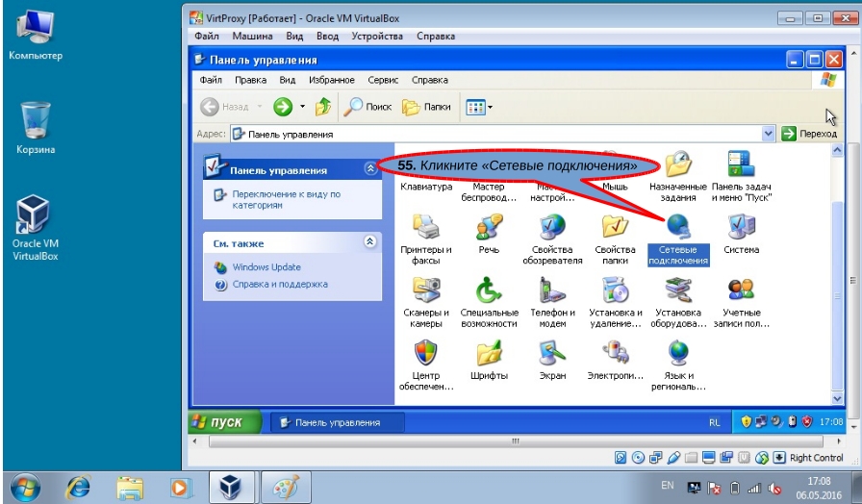Open the Forward button history dropdown arrow
The width and height of the screenshot is (862, 504).
click(302, 107)
